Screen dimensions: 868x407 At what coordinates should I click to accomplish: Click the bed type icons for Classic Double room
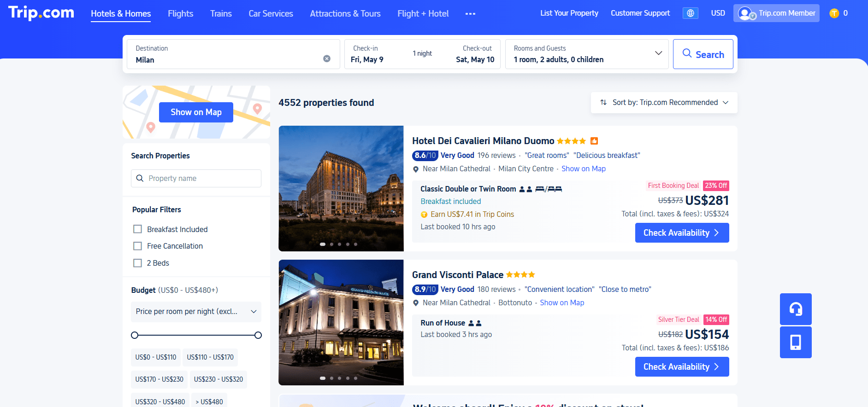pyautogui.click(x=549, y=189)
